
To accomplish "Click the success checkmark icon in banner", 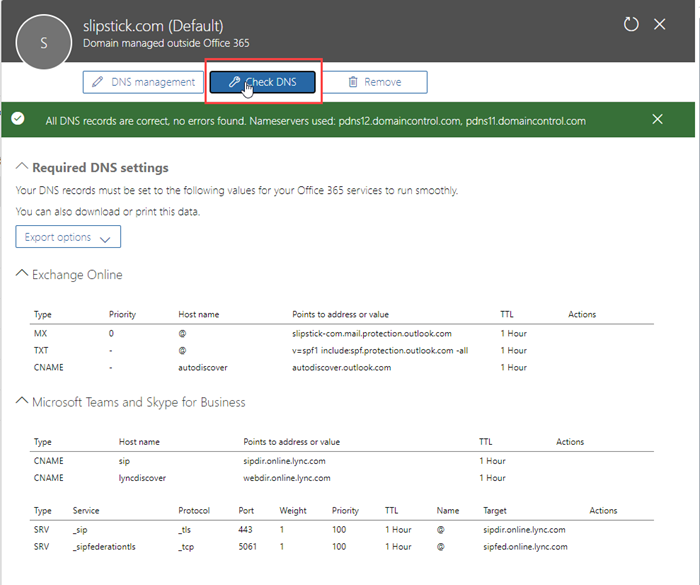I will 18,119.
